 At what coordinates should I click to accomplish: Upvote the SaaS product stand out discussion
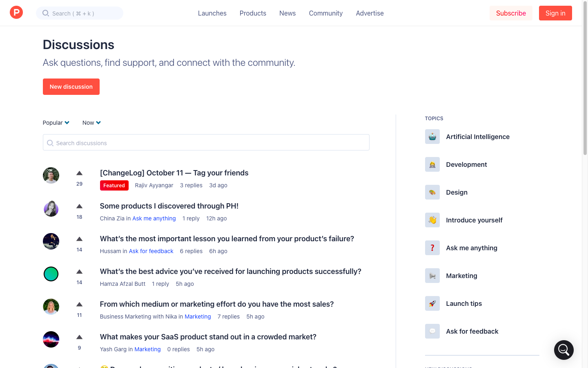point(80,337)
